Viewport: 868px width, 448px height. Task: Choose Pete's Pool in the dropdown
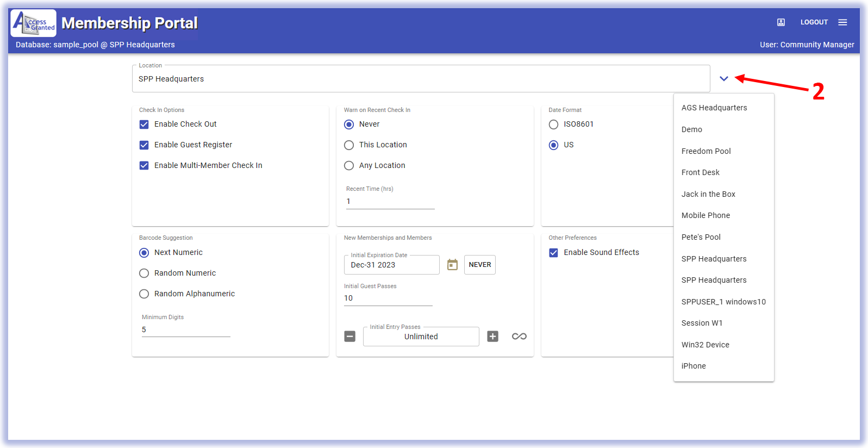[x=701, y=237]
